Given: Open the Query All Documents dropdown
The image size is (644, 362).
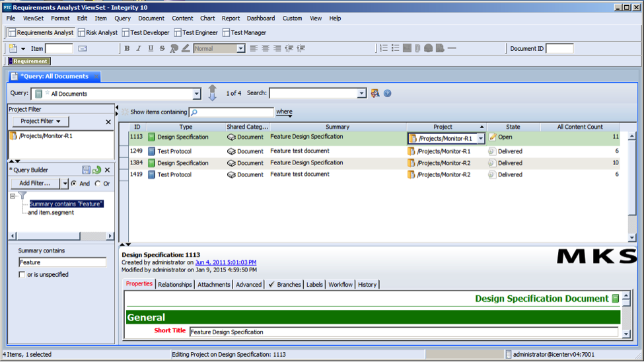Looking at the screenshot, I should [x=196, y=94].
